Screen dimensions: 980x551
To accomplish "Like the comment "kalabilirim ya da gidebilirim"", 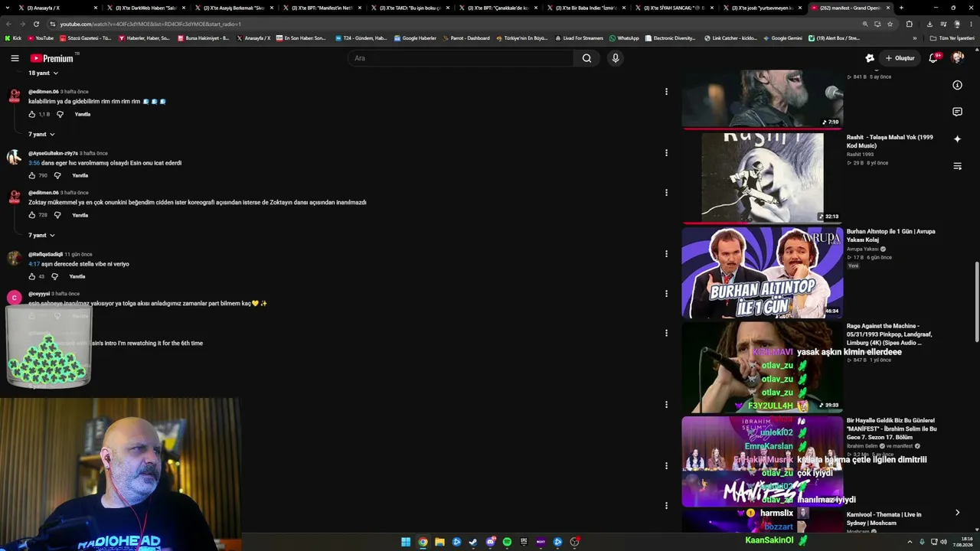I will pyautogui.click(x=32, y=114).
